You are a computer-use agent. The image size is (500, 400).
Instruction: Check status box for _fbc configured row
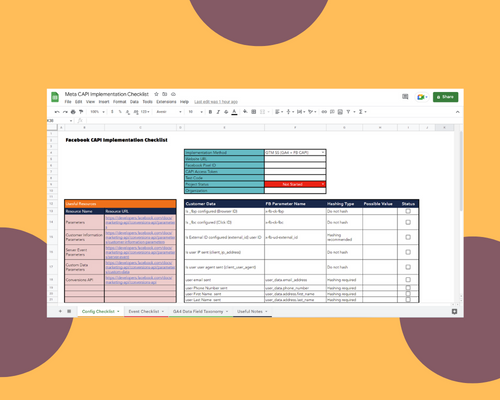[408, 222]
